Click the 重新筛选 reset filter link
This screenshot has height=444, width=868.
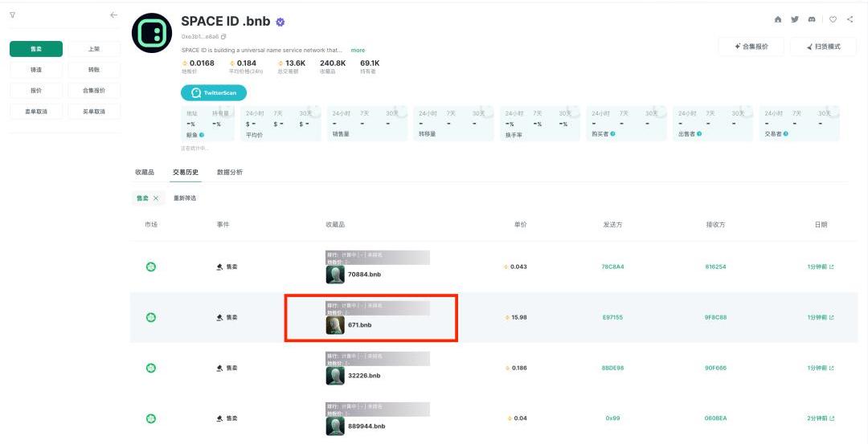coord(185,198)
